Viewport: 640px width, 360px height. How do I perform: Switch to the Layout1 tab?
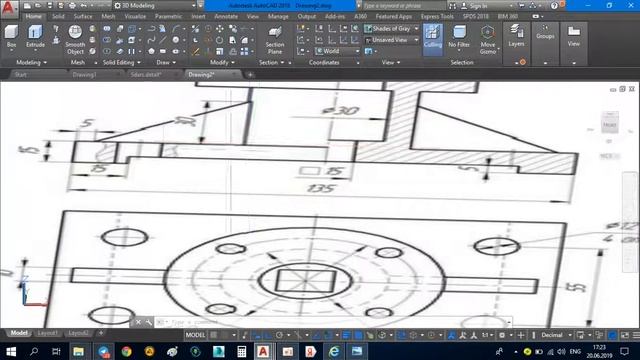pyautogui.click(x=48, y=333)
